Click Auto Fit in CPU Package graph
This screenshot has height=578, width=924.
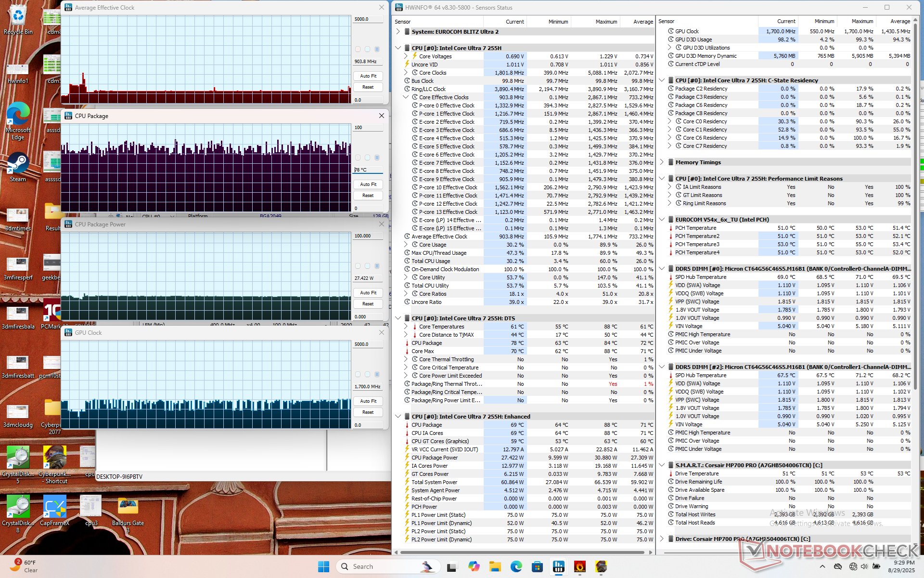[368, 184]
